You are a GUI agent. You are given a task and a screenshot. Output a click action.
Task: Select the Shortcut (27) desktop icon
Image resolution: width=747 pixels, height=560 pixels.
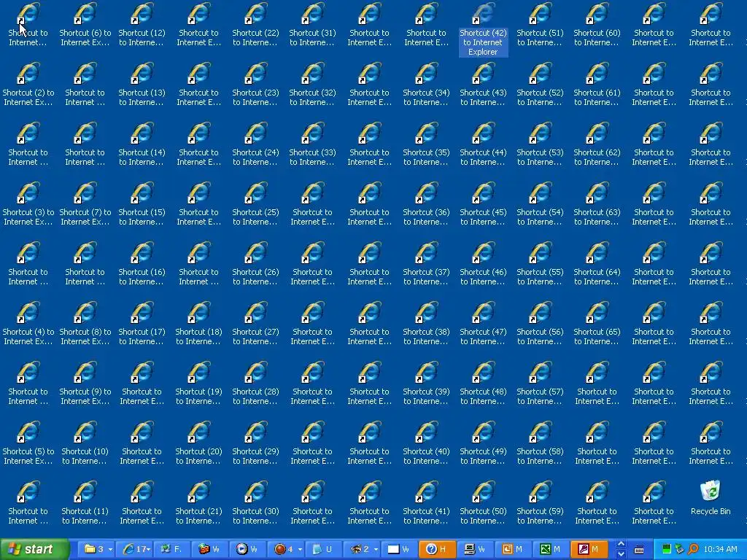pyautogui.click(x=256, y=323)
